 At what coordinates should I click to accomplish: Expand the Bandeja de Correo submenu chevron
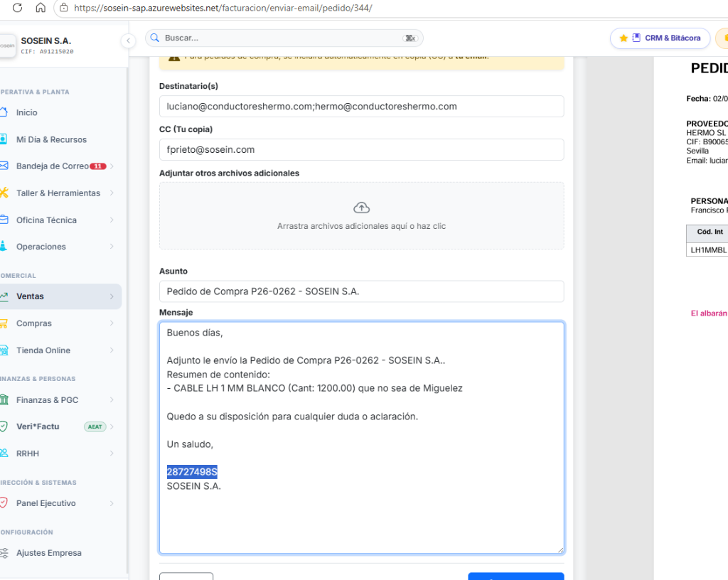pos(112,166)
